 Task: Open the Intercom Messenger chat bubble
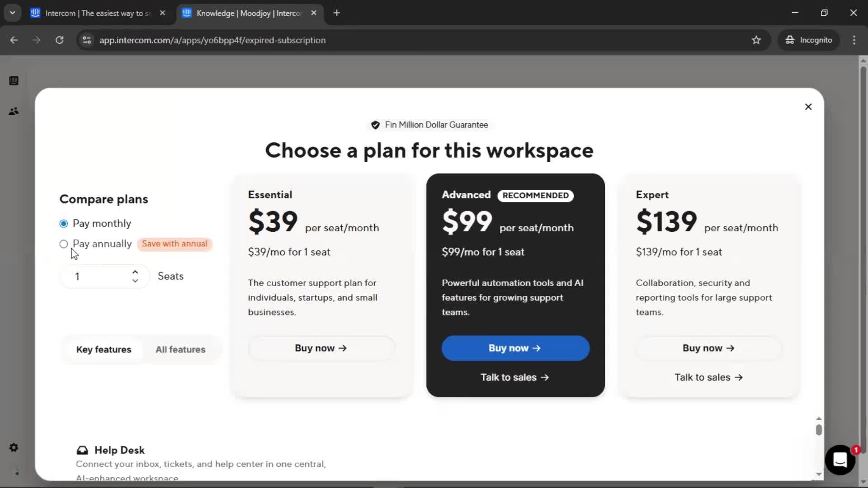coord(840,460)
